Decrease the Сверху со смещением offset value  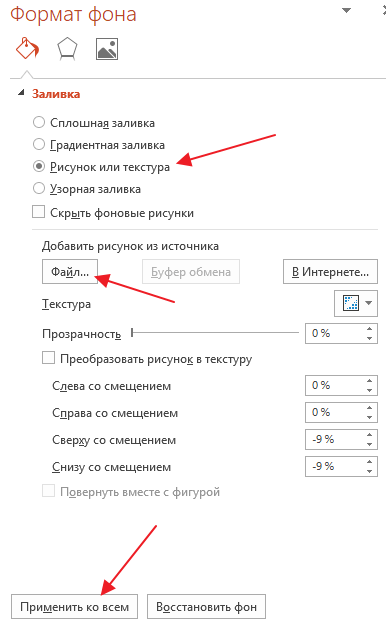(x=370, y=444)
